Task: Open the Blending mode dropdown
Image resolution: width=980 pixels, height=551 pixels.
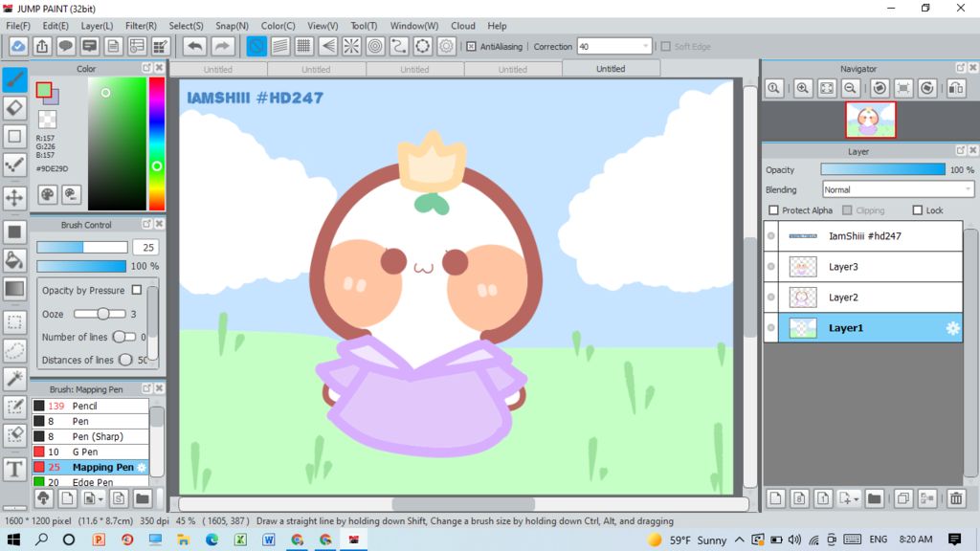Action: click(898, 189)
